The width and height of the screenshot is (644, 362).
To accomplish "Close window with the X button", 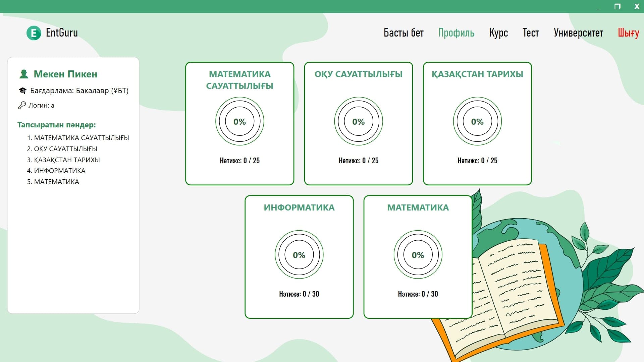I will coord(637,6).
